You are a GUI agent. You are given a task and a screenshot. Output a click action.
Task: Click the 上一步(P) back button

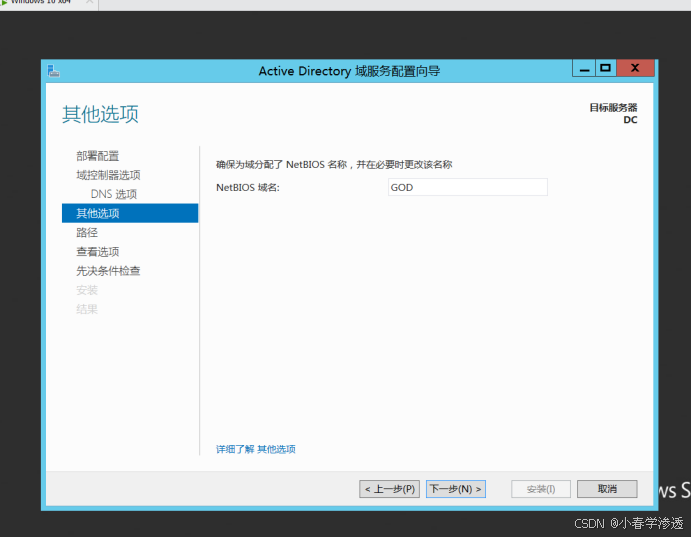click(389, 489)
